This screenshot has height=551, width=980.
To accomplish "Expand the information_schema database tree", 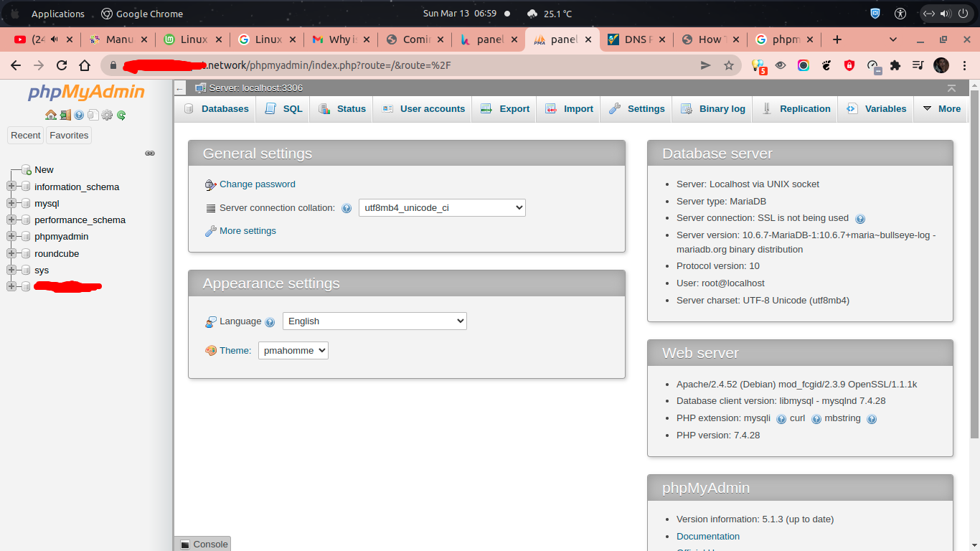I will [11, 187].
